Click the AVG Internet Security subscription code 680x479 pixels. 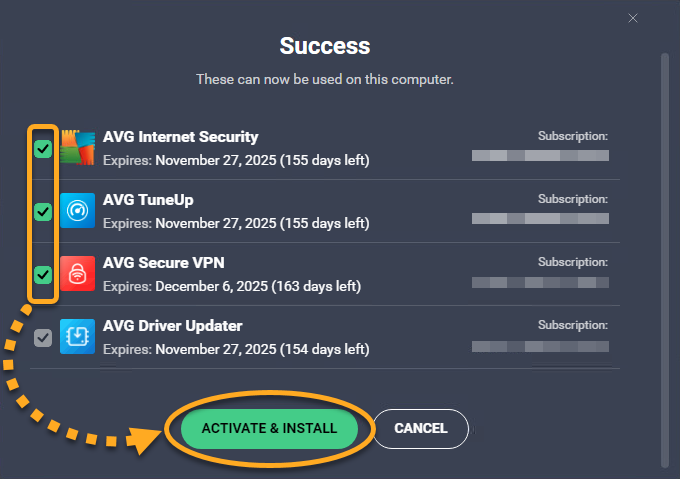click(x=540, y=156)
